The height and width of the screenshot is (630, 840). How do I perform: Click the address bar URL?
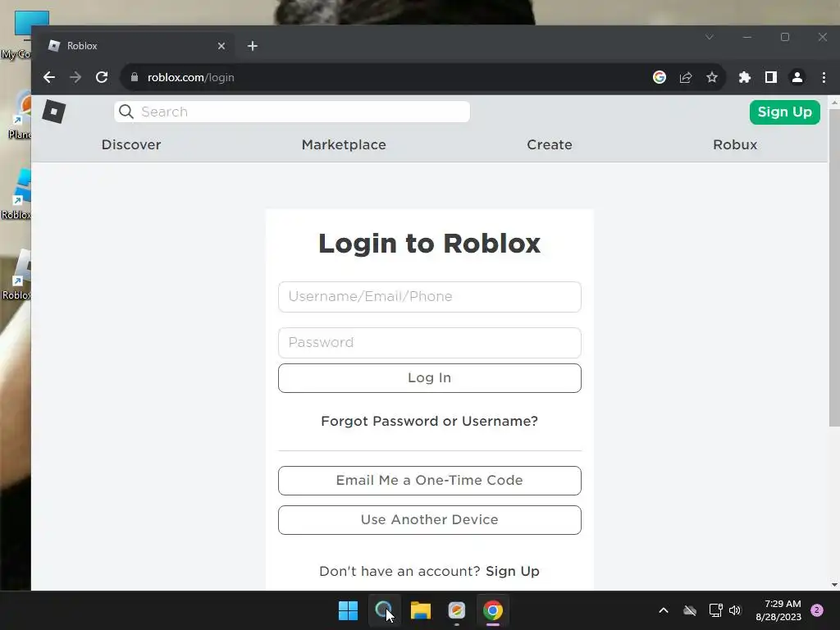190,77
